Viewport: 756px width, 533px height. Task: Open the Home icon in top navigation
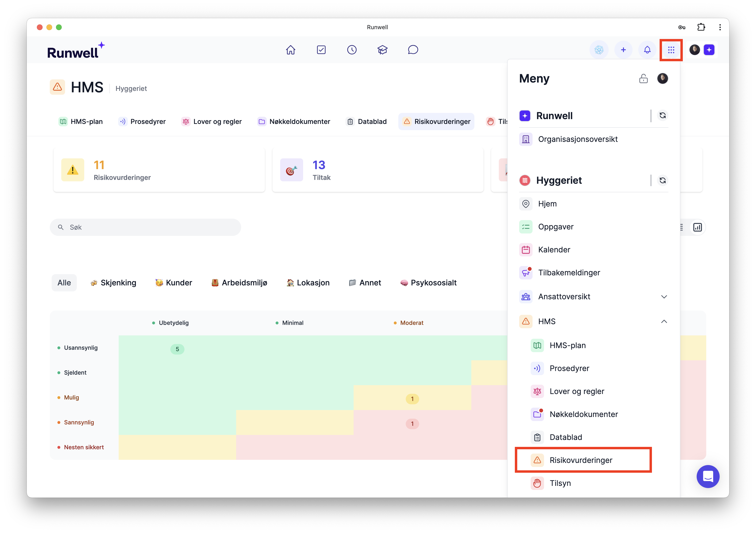290,50
